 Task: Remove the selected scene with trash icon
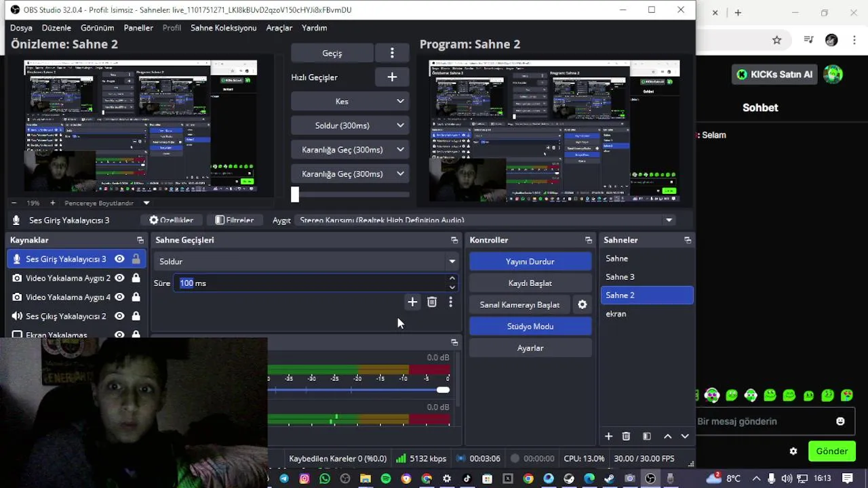[627, 436]
